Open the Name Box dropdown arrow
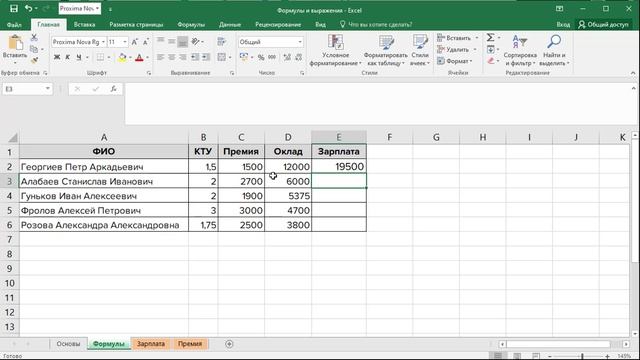Viewport: 640px width, 360px height. point(48,89)
